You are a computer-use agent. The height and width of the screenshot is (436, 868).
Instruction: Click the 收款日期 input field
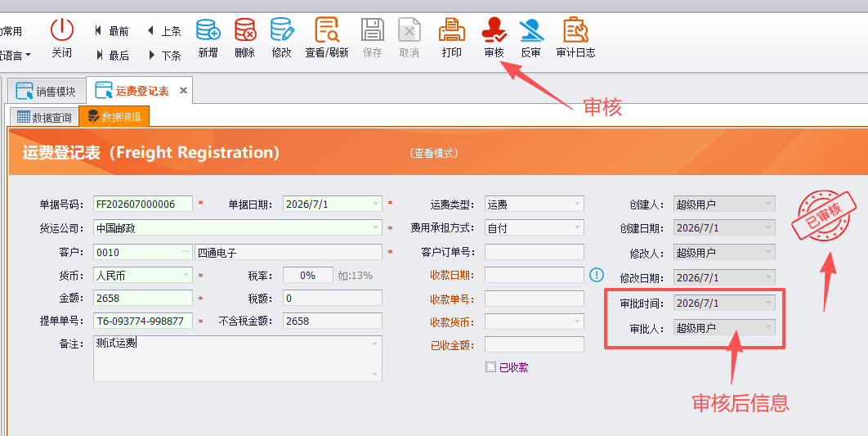535,275
